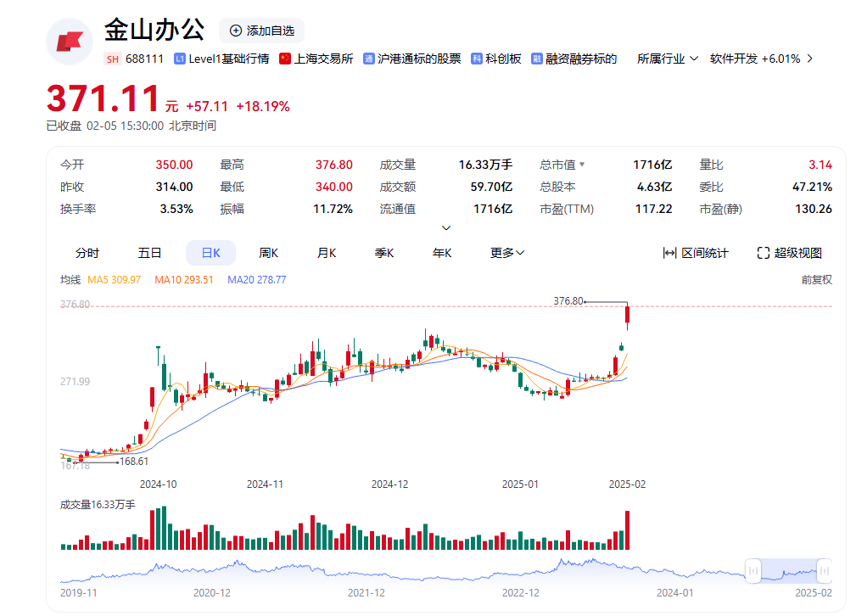This screenshot has height=616, width=856.
Task: Click the tallest red volume bar at right
Action: point(628,529)
